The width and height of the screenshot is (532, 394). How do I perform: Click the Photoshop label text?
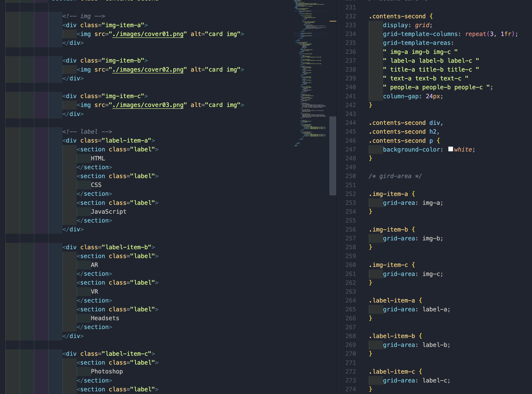[107, 372]
